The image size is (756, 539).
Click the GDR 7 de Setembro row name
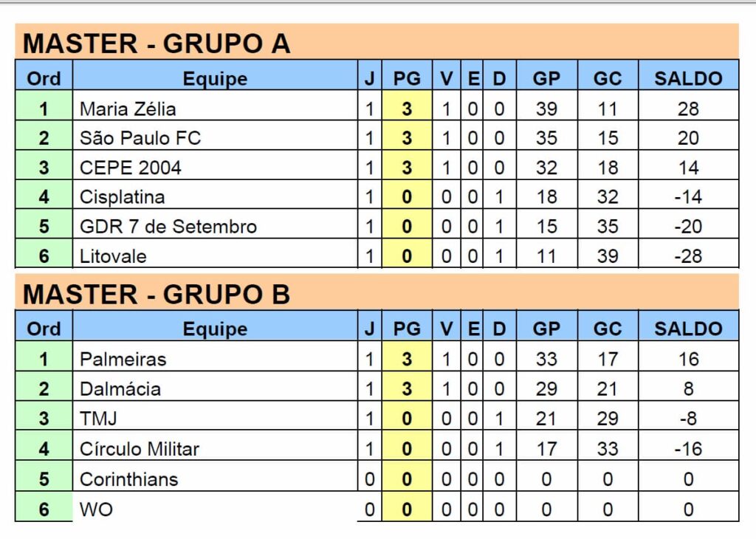pyautogui.click(x=168, y=227)
